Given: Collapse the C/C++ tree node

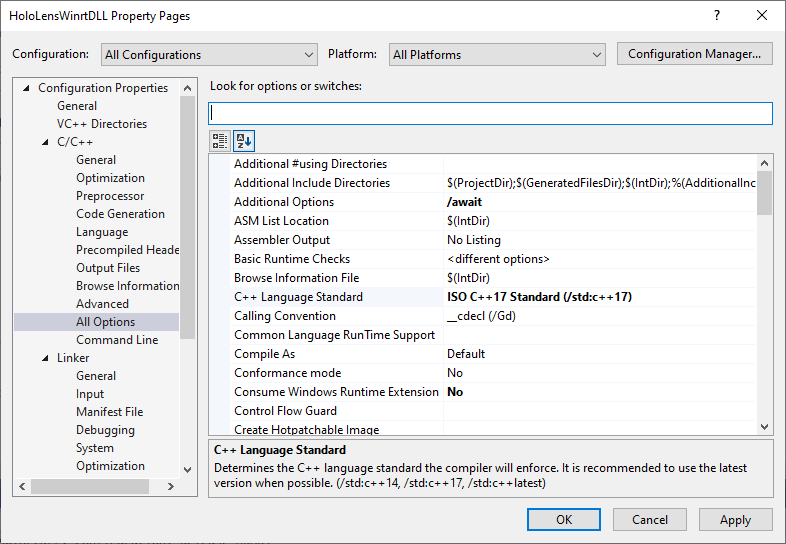Looking at the screenshot, I should point(45,142).
